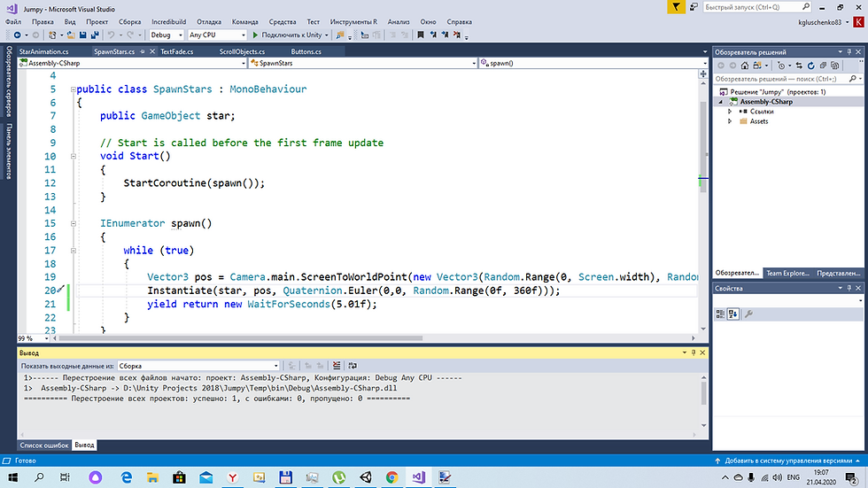Expand the Assets folder in Solution Explorer
This screenshot has height=488, width=868.
click(730, 121)
